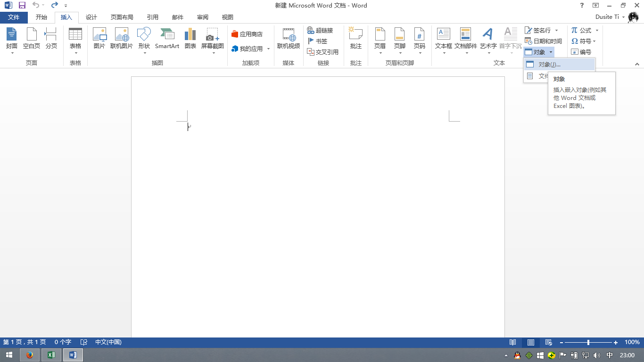
Task: Choose the Object (对象(J)...) menu entry
Action: 559,64
